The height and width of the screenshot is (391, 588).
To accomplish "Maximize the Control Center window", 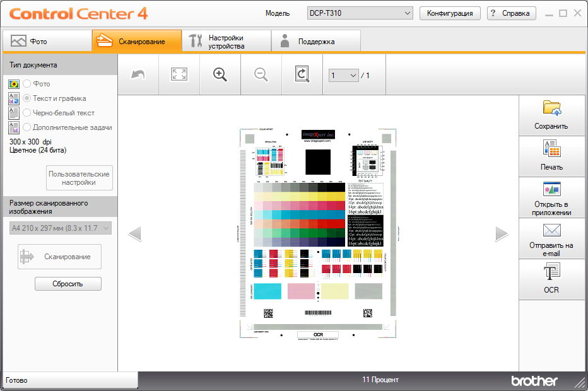I will coord(563,13).
